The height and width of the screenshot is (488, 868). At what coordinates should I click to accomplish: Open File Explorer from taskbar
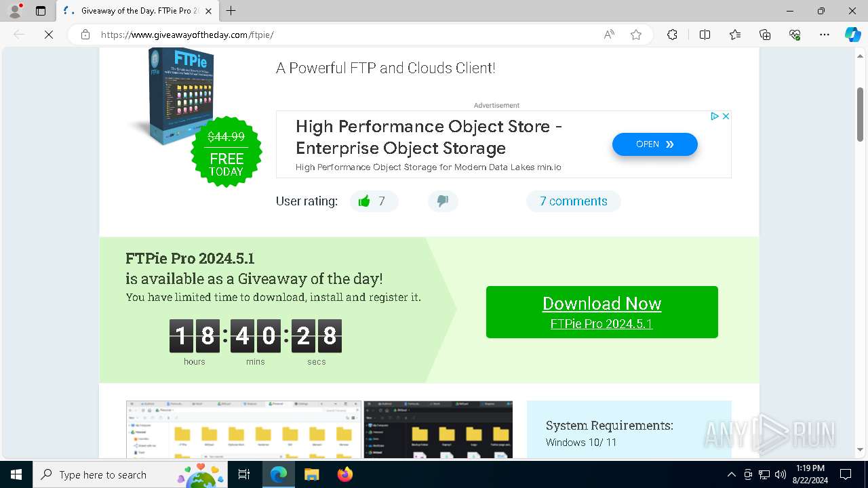312,474
